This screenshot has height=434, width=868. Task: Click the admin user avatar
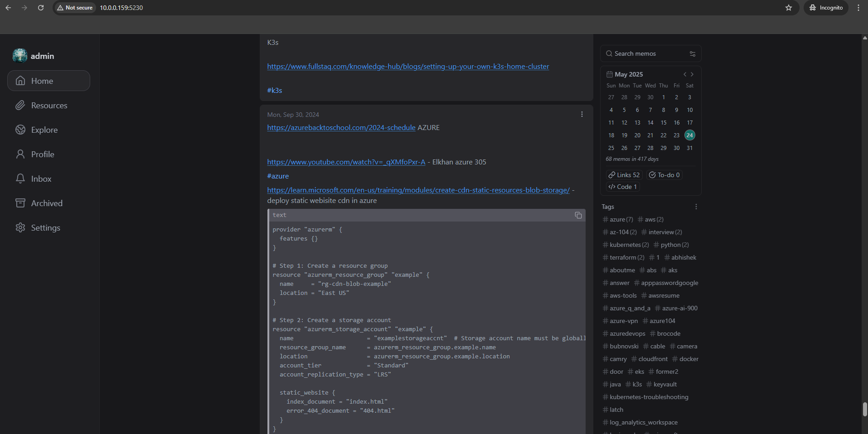point(20,56)
